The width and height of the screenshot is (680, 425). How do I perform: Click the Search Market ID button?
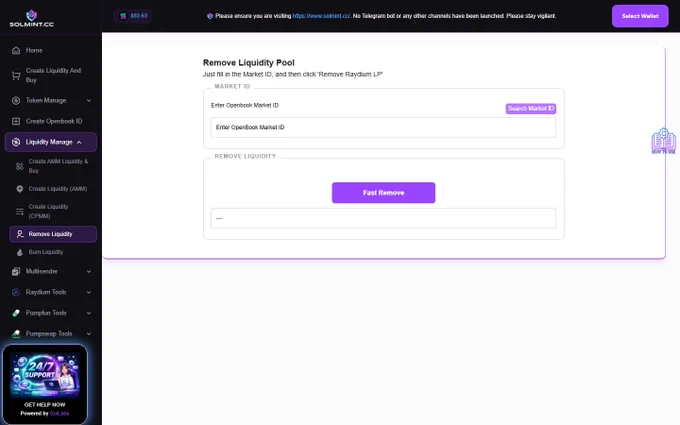point(530,108)
